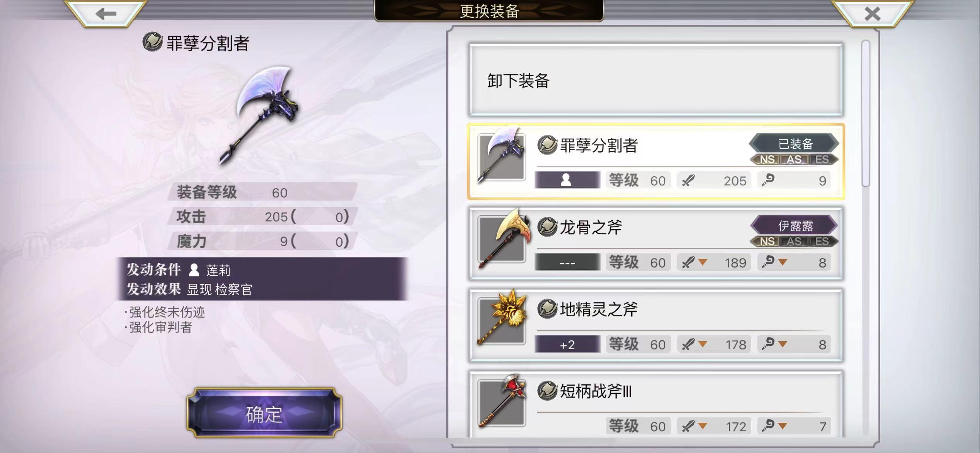Select the 短柄战斧III weapon thumbnail
980x453 pixels.
pyautogui.click(x=502, y=401)
